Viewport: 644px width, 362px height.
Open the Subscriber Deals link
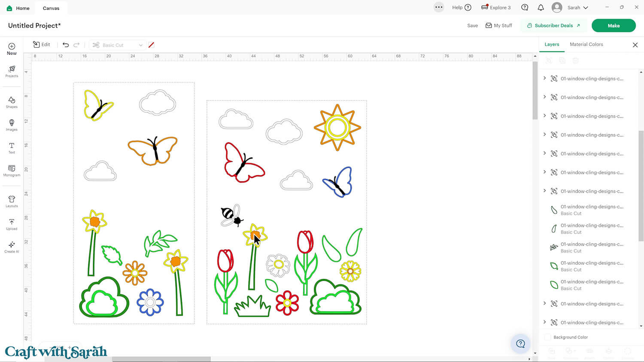coord(553,26)
